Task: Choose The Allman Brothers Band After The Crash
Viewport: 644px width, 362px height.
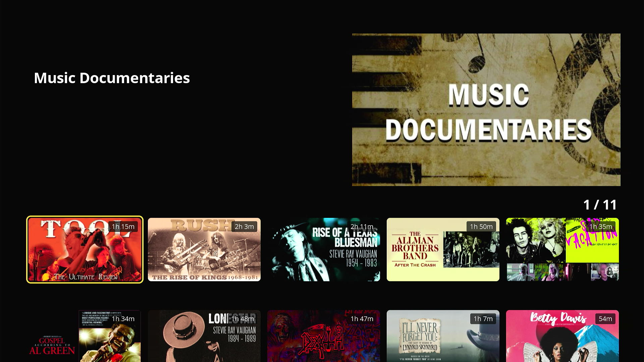Action: [443, 249]
